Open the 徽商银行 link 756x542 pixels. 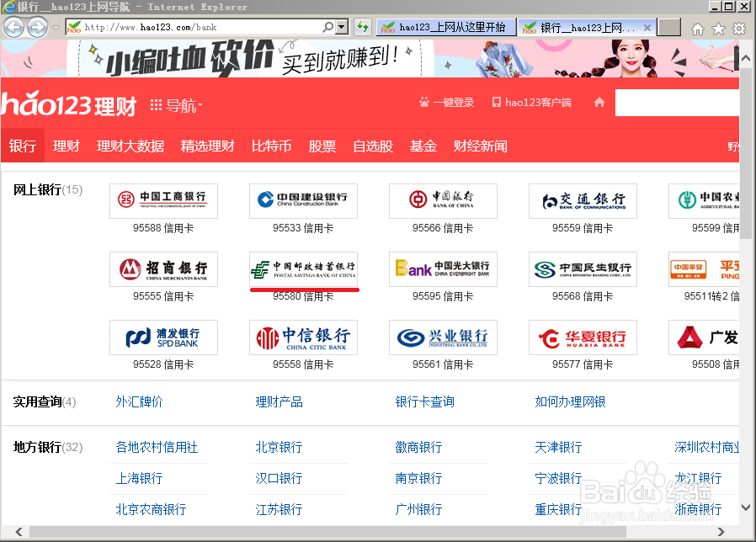(x=418, y=447)
